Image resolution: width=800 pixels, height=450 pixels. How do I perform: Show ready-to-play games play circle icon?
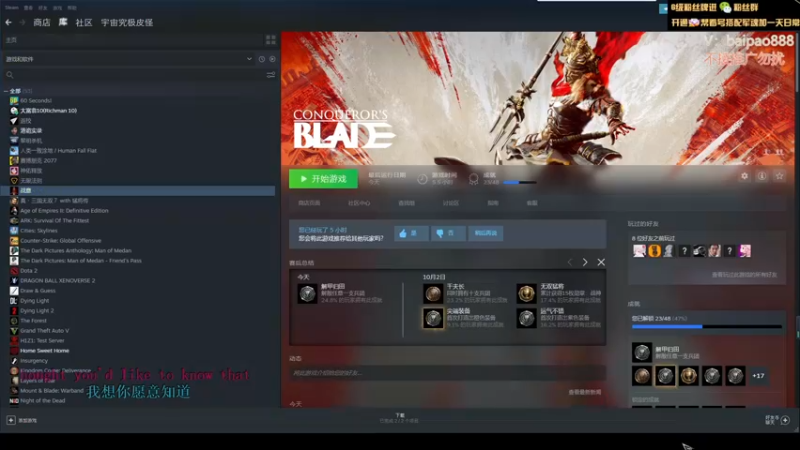[x=272, y=59]
